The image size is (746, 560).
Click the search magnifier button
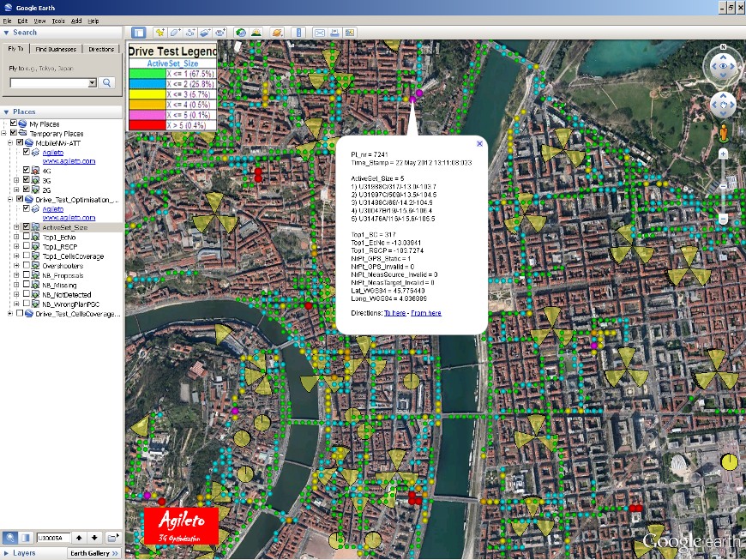pos(107,83)
